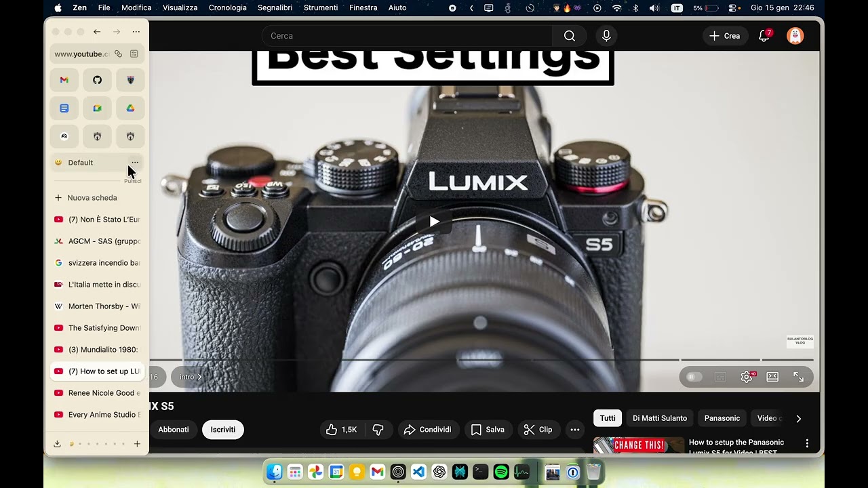Add a new workspace with plus icon
868x488 pixels.
(137, 444)
